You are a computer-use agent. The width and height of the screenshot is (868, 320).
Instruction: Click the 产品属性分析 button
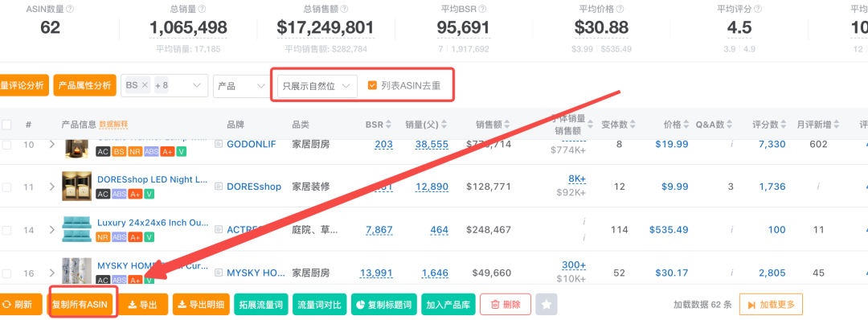84,85
